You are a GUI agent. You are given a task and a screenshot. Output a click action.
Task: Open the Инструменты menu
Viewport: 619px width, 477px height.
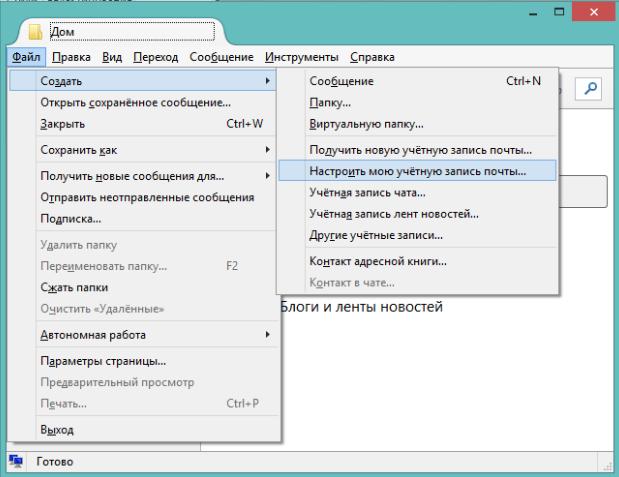(300, 58)
